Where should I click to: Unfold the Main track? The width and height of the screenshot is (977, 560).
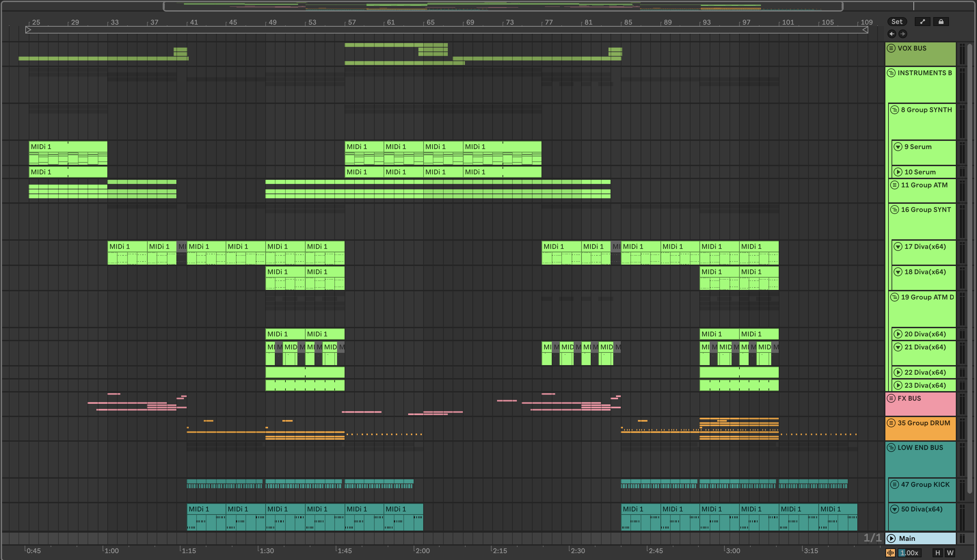coord(891,538)
